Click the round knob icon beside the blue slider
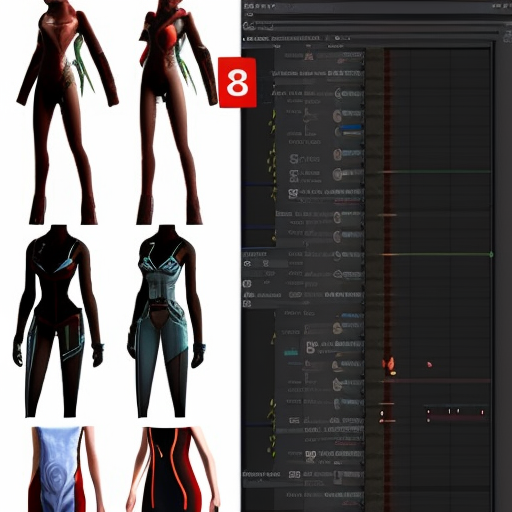The image size is (512, 512). tap(338, 131)
